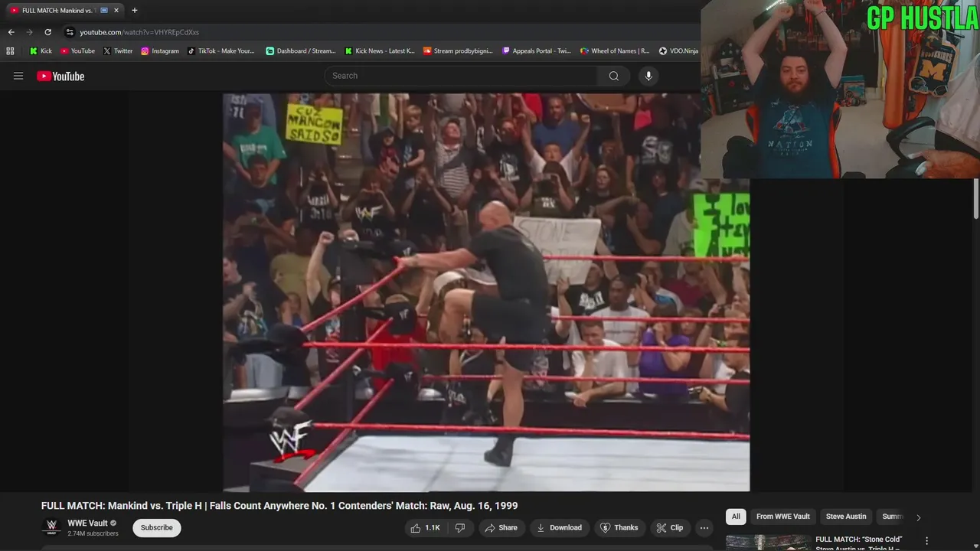Go forward with the browser forward arrow
Image resolution: width=980 pixels, height=551 pixels.
29,32
